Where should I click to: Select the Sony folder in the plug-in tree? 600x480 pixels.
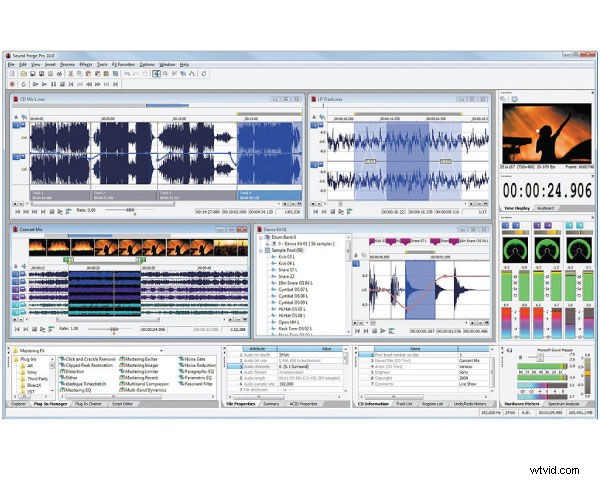click(x=29, y=372)
